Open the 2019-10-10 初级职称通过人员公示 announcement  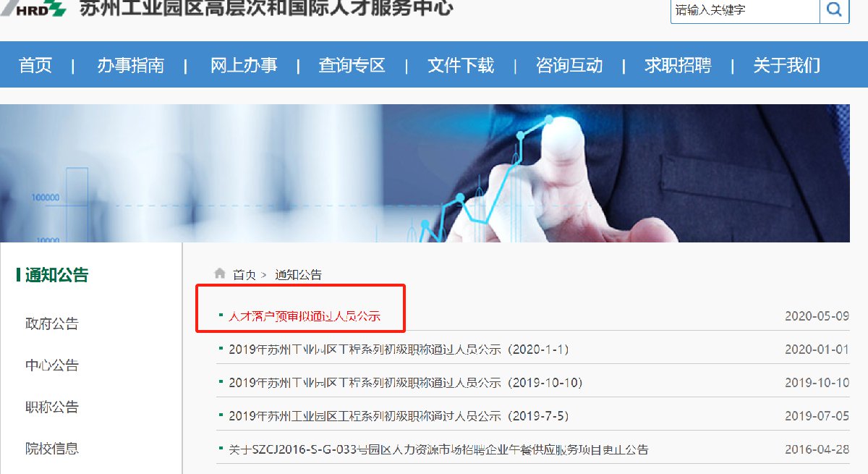(x=406, y=383)
